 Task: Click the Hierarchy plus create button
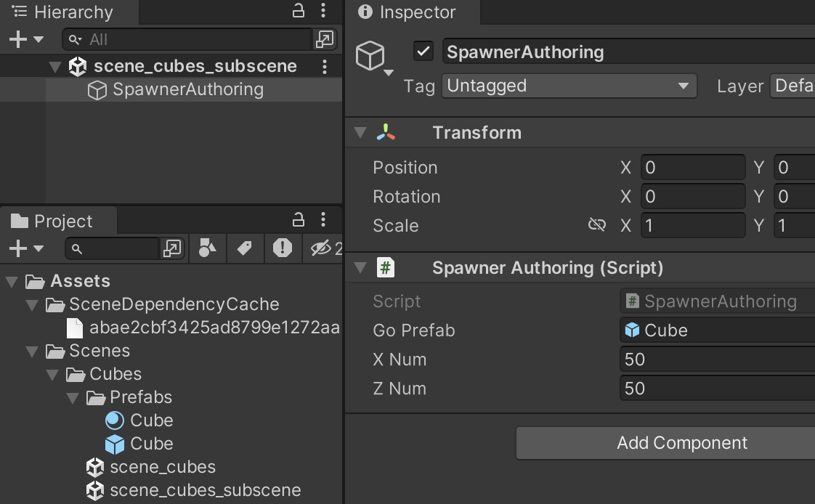coord(18,39)
